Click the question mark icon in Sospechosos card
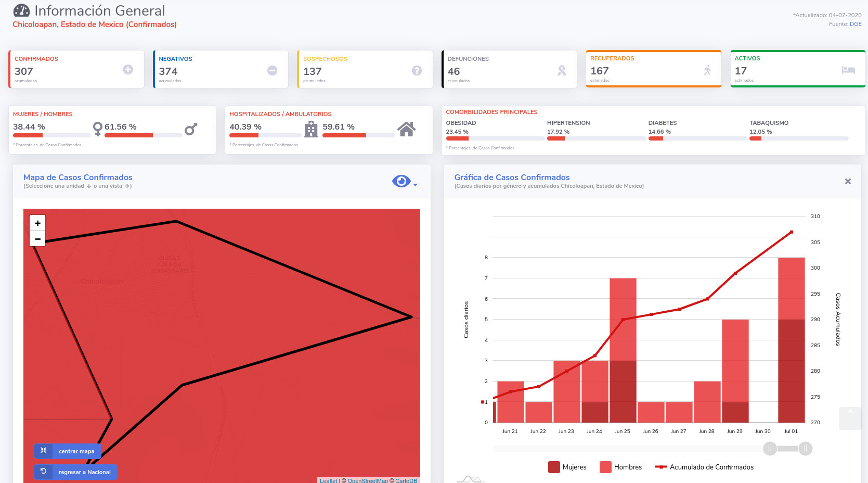Viewport: 868px width, 483px height. pyautogui.click(x=417, y=70)
